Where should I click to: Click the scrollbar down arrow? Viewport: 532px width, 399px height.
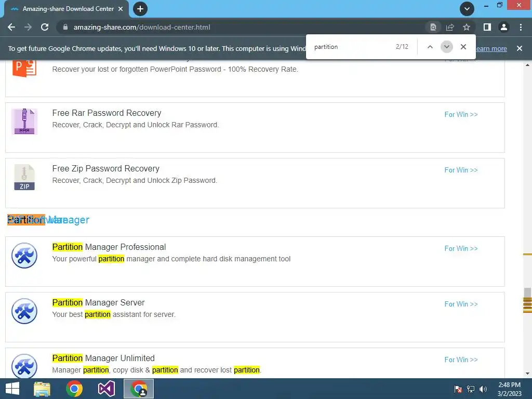[x=527, y=374]
